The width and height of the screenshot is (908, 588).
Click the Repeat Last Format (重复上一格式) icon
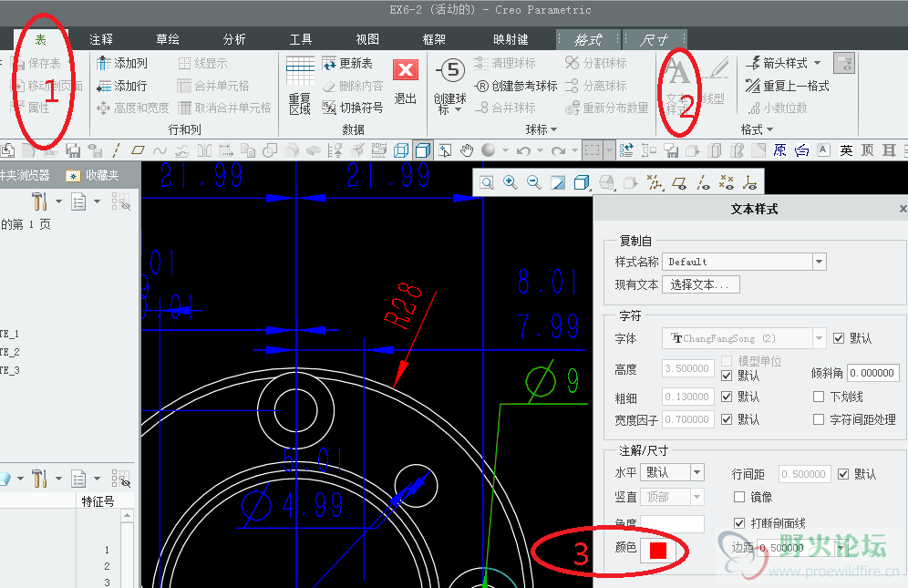pos(752,87)
